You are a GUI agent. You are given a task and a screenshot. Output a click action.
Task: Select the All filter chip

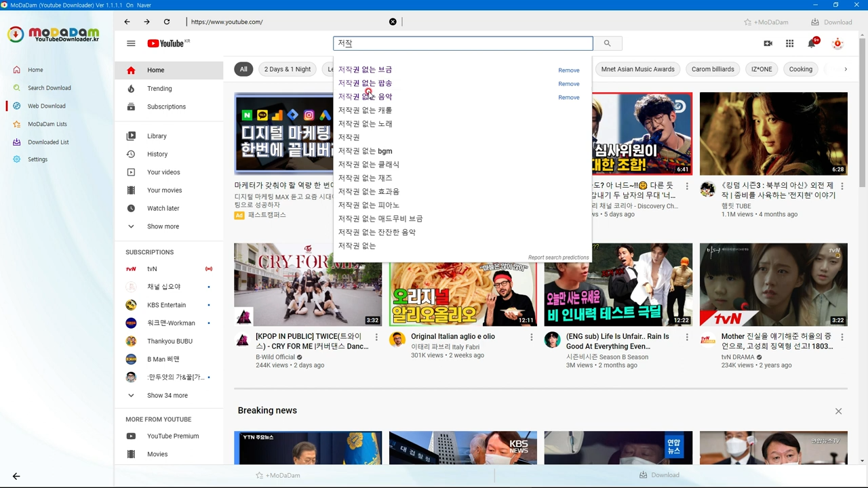(x=243, y=69)
